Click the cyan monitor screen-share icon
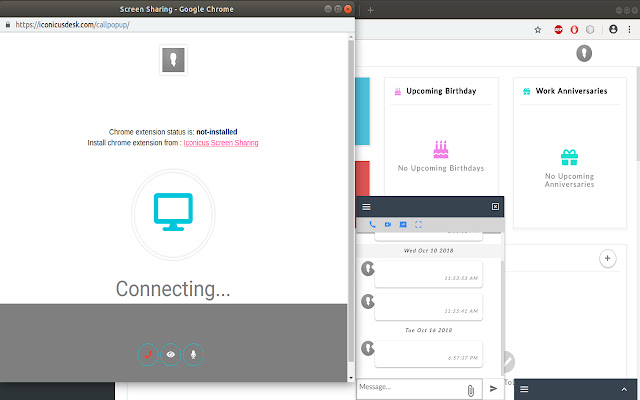Screen dimensions: 640x400 click(x=173, y=212)
